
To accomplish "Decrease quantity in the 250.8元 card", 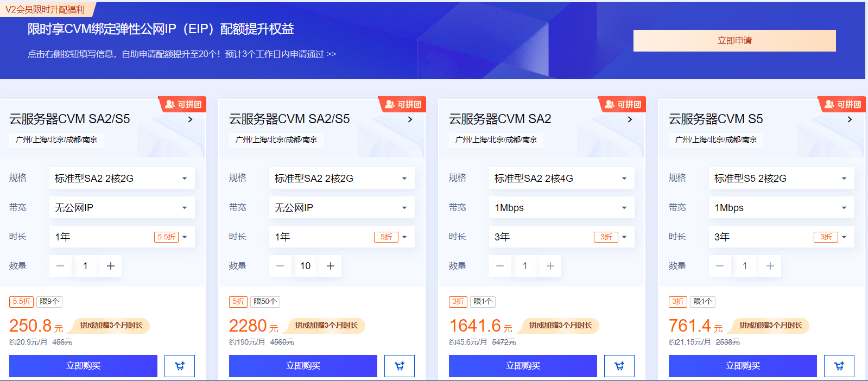I will tap(60, 266).
